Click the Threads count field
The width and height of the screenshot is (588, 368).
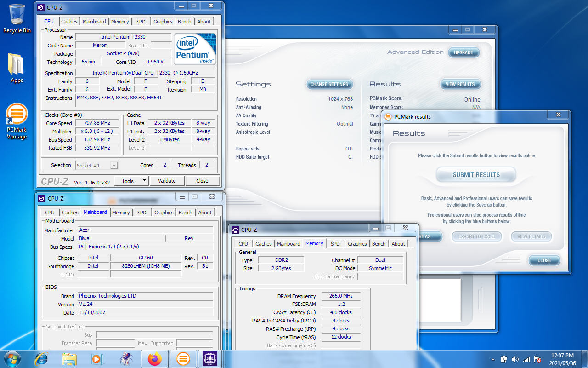[207, 165]
